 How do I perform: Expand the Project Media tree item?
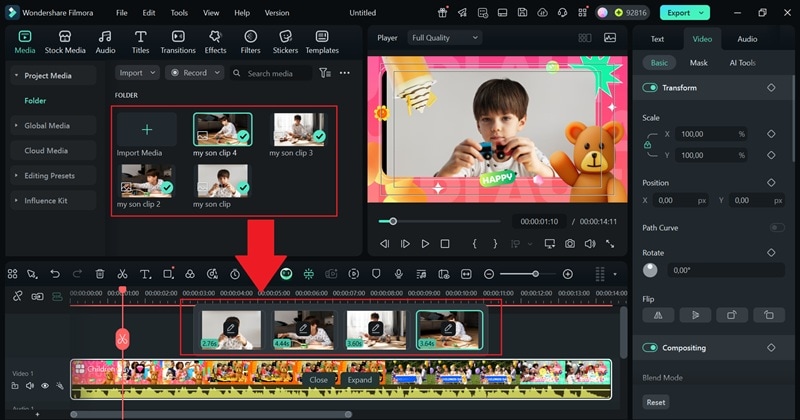[x=53, y=76]
